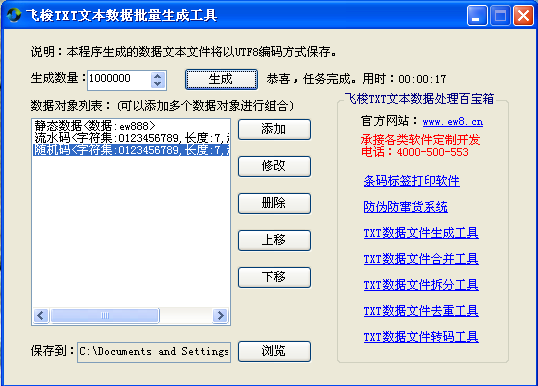Open folder chooser with 浏览 button
Screen dimensions: 538x386
[274, 351]
